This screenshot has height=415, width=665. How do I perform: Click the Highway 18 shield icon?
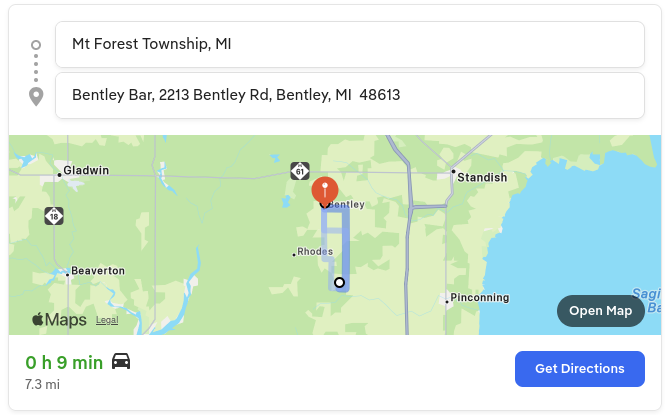(x=53, y=215)
